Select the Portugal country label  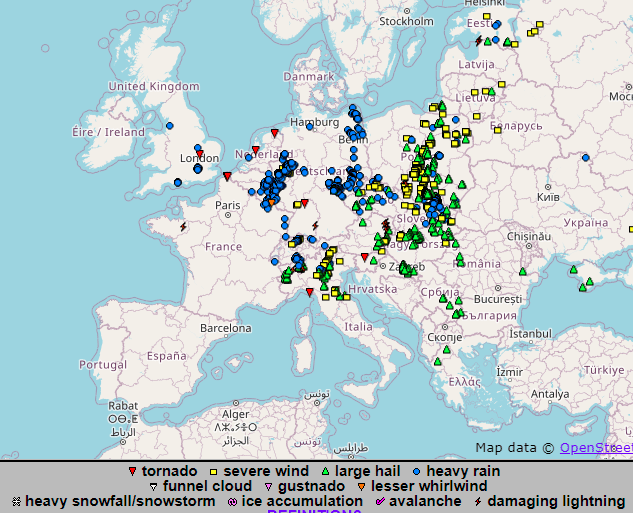pos(103,365)
